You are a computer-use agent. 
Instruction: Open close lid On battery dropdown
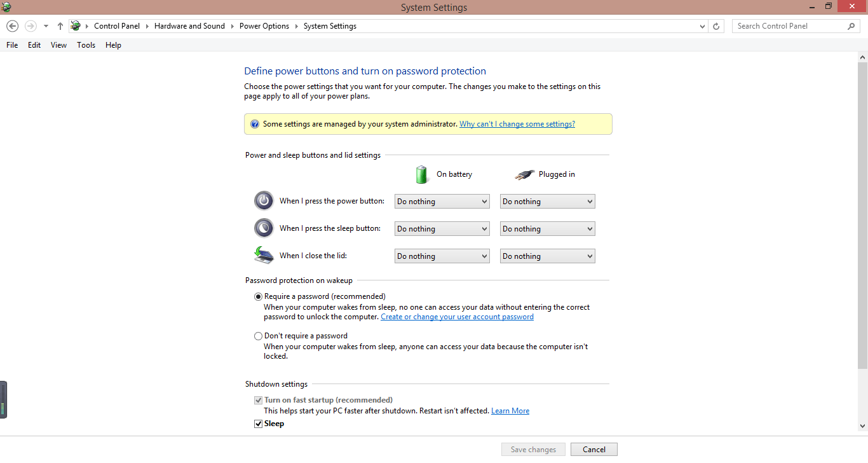point(442,256)
